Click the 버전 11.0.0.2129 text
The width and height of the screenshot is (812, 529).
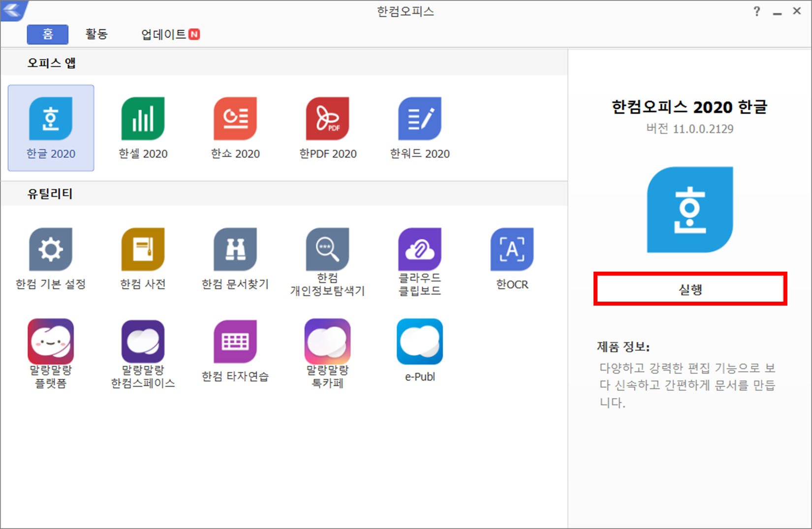[x=689, y=129]
